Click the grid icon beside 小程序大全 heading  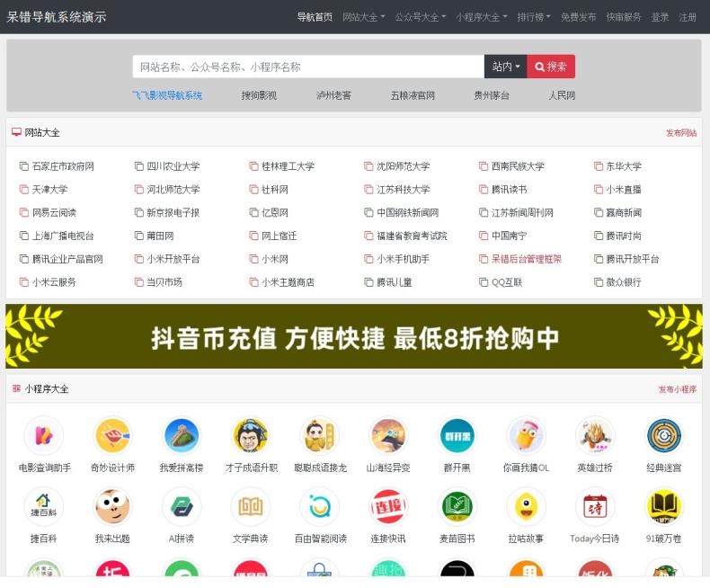[x=16, y=388]
